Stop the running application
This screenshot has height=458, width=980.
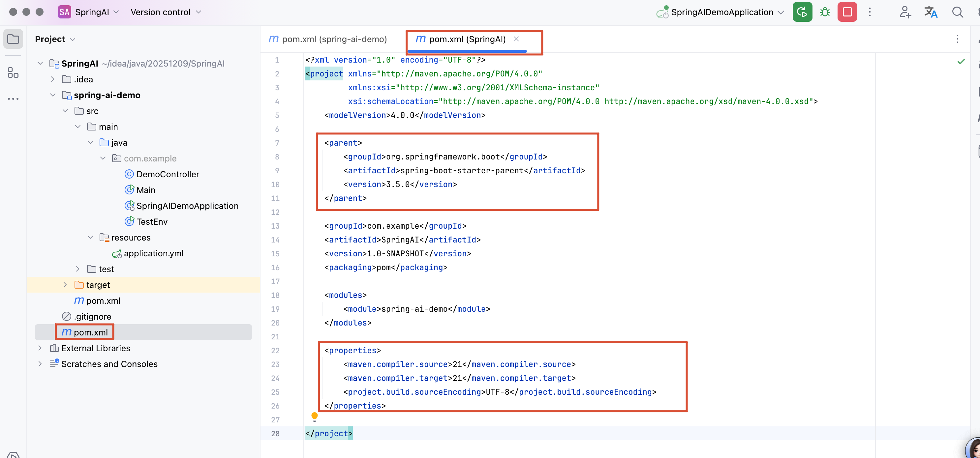click(x=847, y=12)
